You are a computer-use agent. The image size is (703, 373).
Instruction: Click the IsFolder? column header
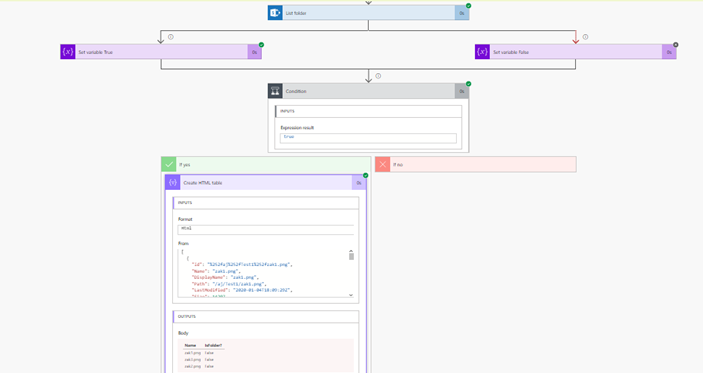[213, 346]
